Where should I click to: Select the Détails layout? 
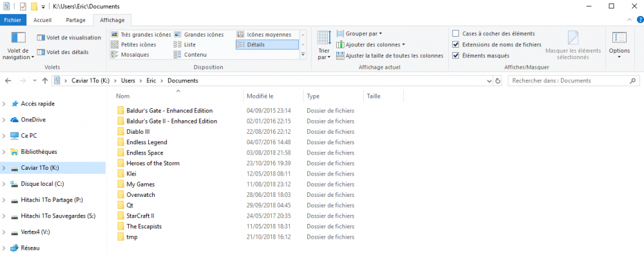coord(267,44)
